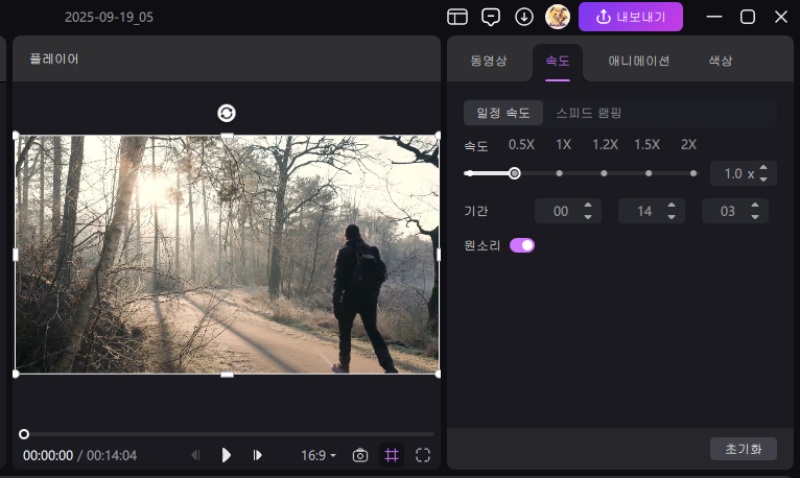Image resolution: width=800 pixels, height=478 pixels.
Task: Click the 플레이어 panel title
Action: [x=54, y=59]
